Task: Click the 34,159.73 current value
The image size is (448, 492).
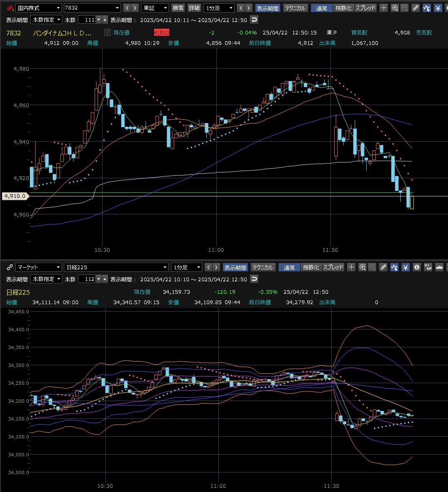Action: [176, 292]
